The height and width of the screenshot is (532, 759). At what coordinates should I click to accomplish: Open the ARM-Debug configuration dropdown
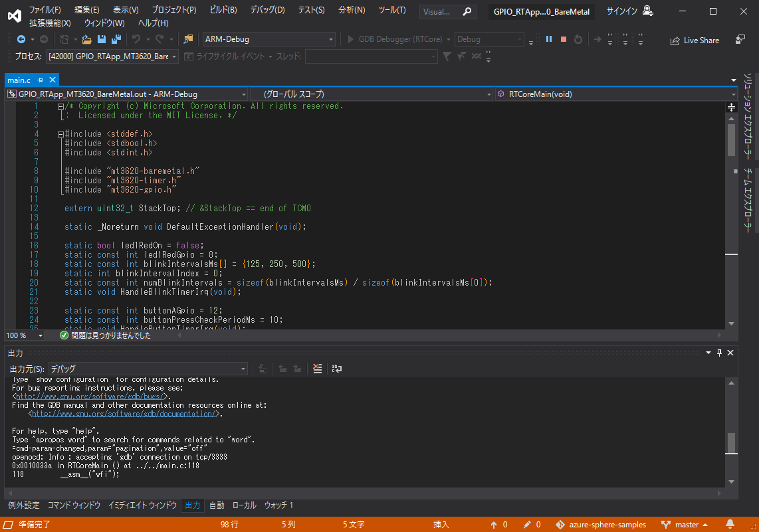(269, 39)
